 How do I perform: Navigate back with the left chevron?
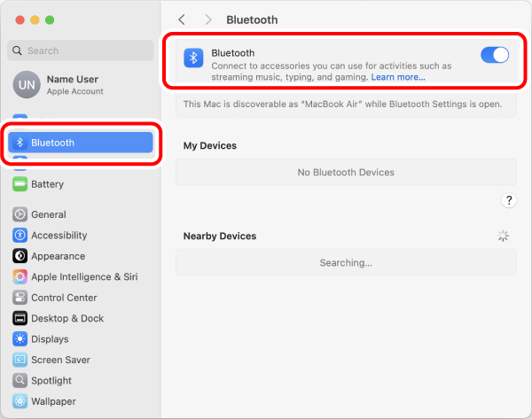[x=182, y=19]
